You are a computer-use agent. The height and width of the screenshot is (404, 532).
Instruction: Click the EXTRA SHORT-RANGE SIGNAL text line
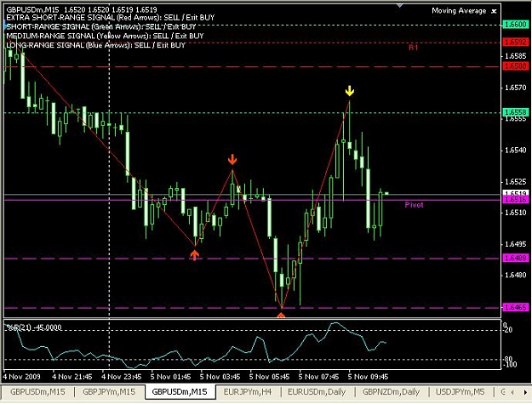click(111, 18)
